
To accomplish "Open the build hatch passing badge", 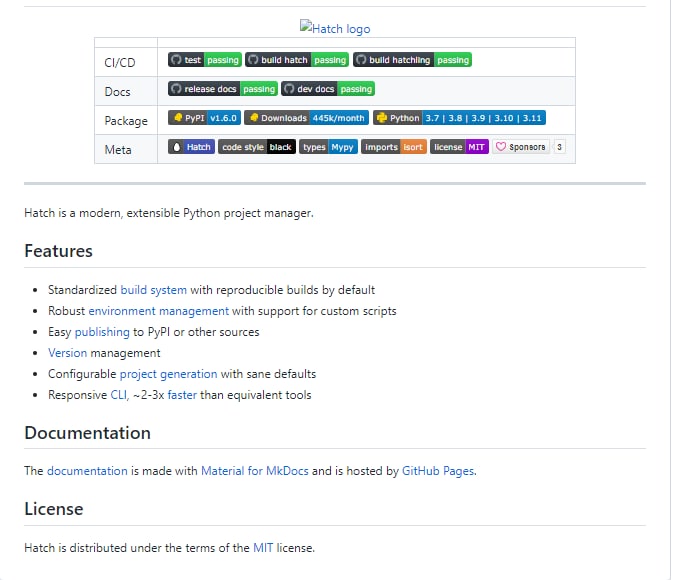I will pos(296,60).
